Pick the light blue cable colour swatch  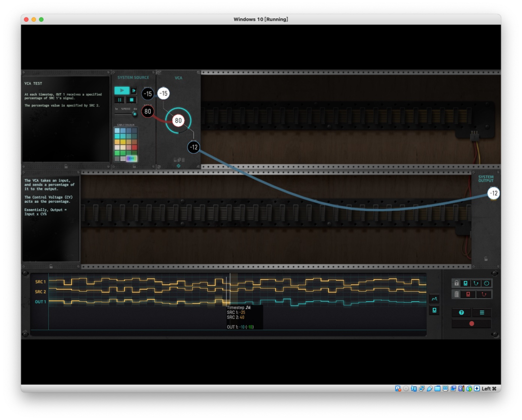coord(117,130)
